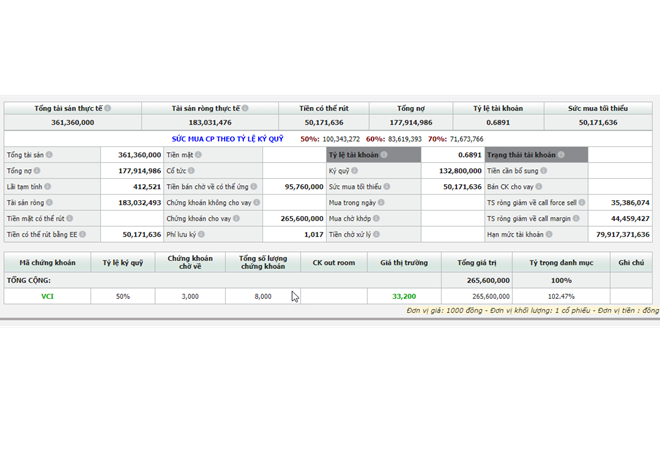Click info icon next to Ký quỹ
The image size is (660, 450).
[355, 171]
